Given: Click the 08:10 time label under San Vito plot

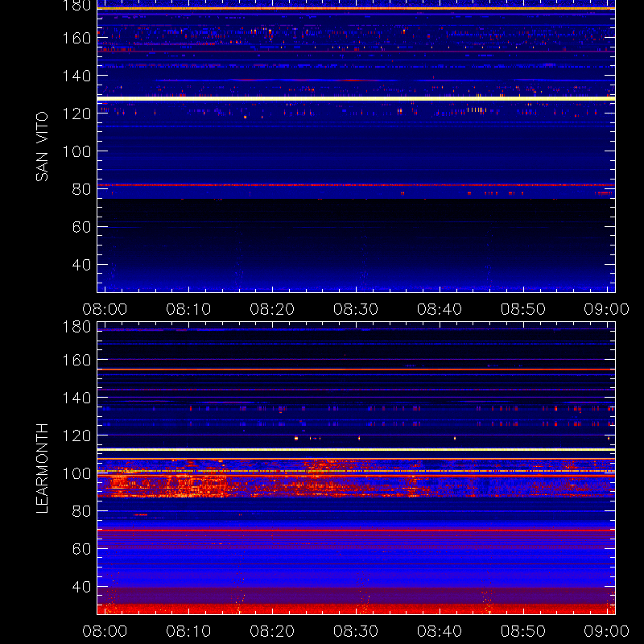Looking at the screenshot, I should [188, 309].
